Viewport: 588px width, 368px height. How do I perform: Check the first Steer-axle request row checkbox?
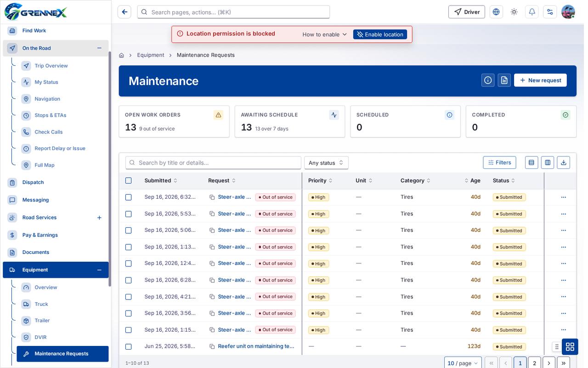pos(129,197)
